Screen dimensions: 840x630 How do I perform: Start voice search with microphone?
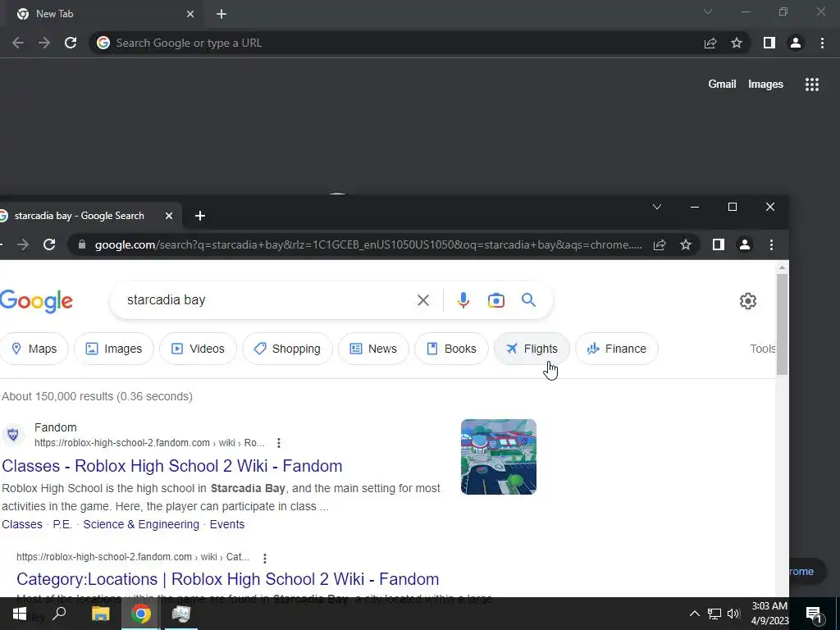click(463, 300)
